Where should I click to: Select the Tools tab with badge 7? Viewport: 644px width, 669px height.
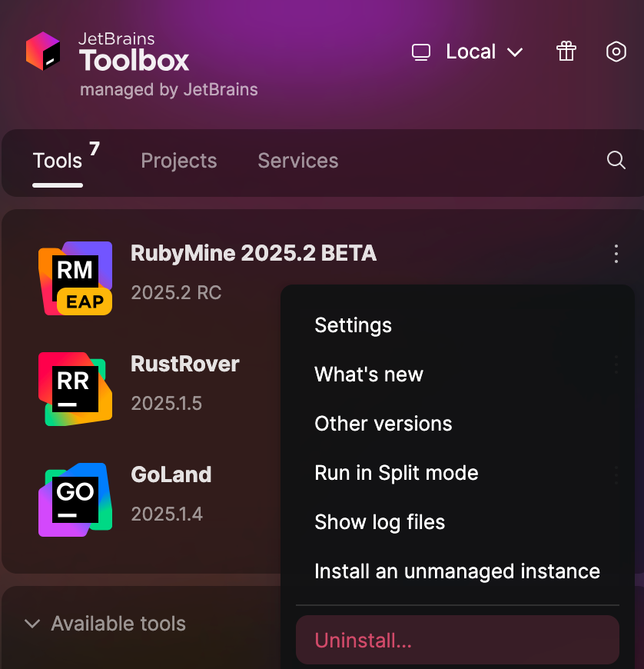point(57,161)
